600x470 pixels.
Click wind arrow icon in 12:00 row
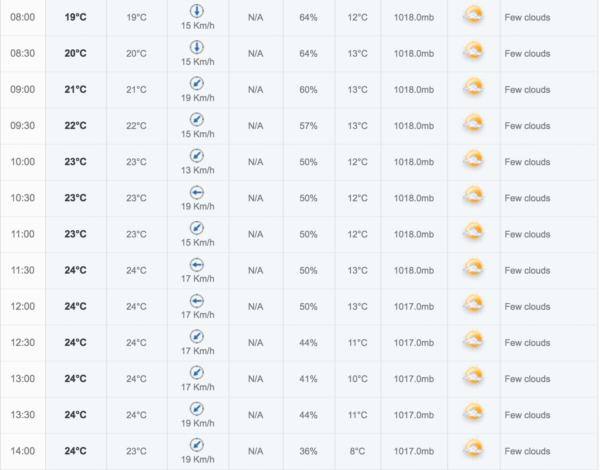coord(197,301)
